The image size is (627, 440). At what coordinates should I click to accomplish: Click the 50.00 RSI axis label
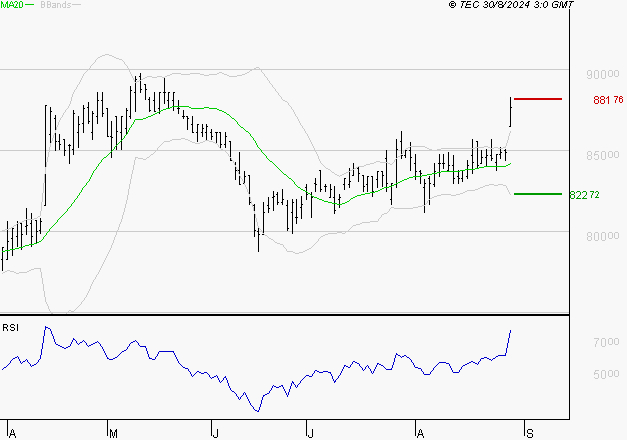[x=606, y=374]
